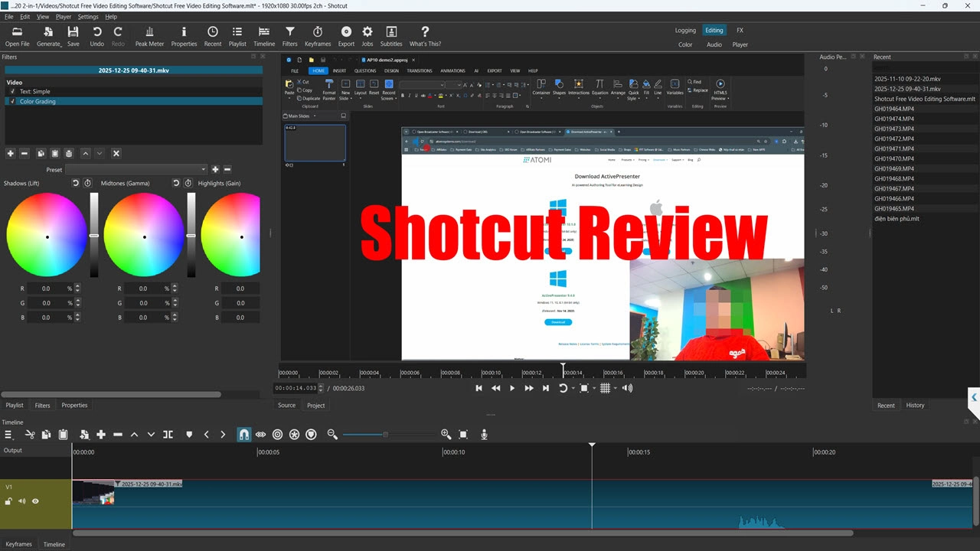Image resolution: width=980 pixels, height=551 pixels.
Task: Mute the V1 track audio
Action: point(21,502)
